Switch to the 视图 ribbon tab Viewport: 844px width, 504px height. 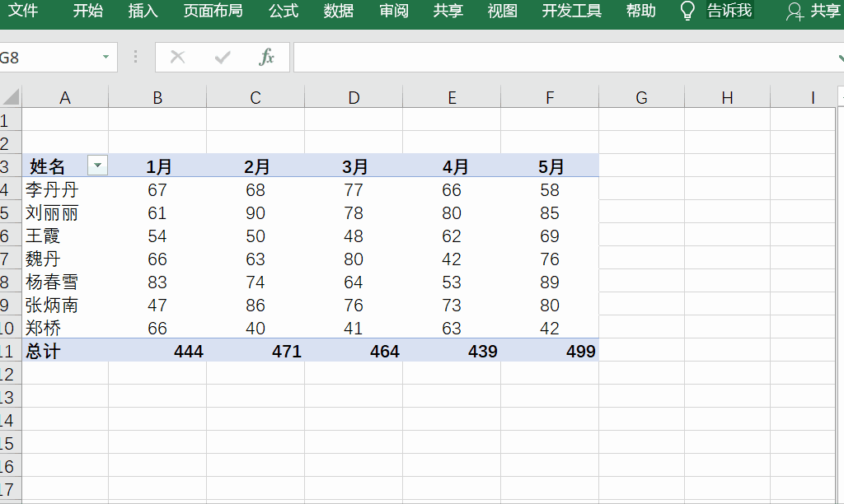[503, 12]
